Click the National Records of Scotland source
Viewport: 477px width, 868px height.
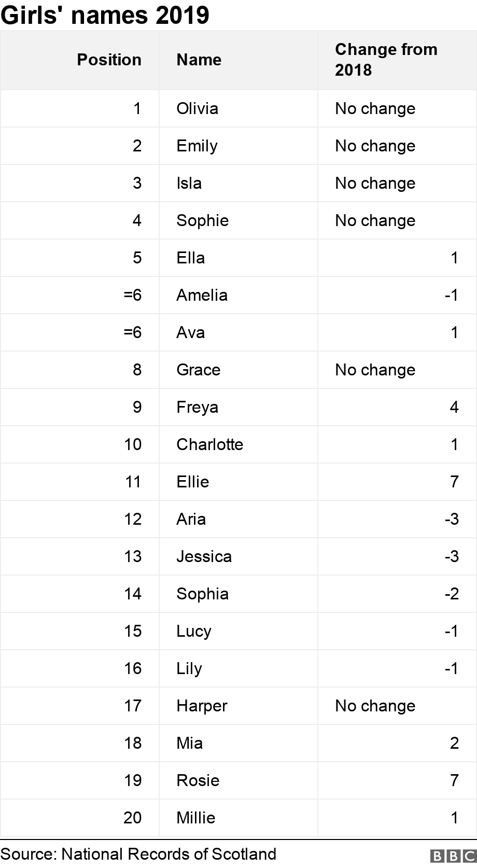pos(138,854)
